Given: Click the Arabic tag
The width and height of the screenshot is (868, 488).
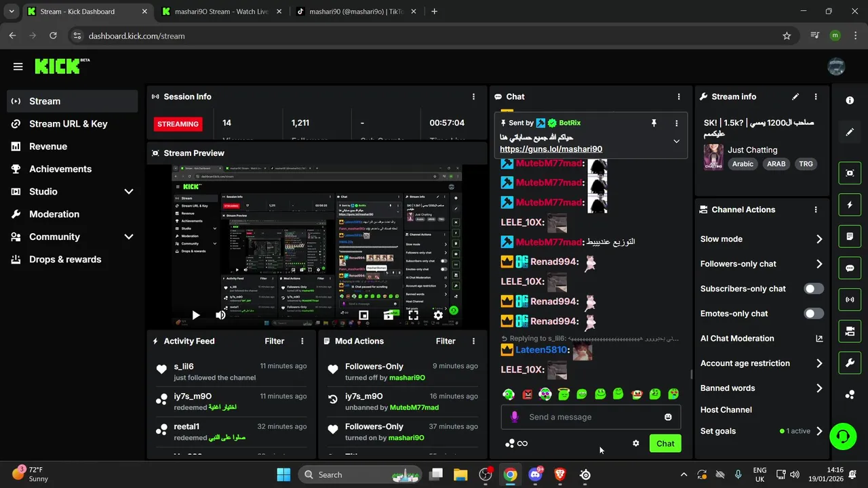Looking at the screenshot, I should tap(743, 164).
